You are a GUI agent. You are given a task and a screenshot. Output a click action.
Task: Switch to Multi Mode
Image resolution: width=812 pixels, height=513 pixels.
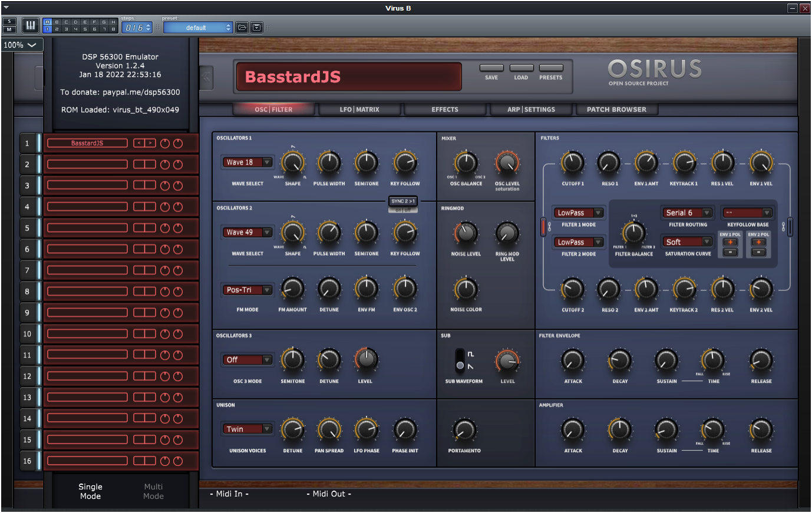coord(153,491)
